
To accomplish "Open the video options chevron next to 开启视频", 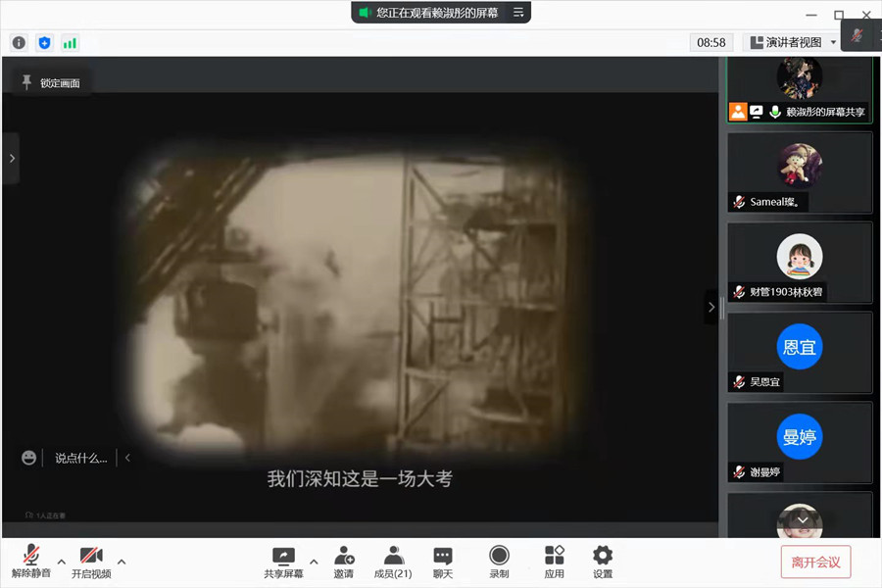I will tap(122, 562).
